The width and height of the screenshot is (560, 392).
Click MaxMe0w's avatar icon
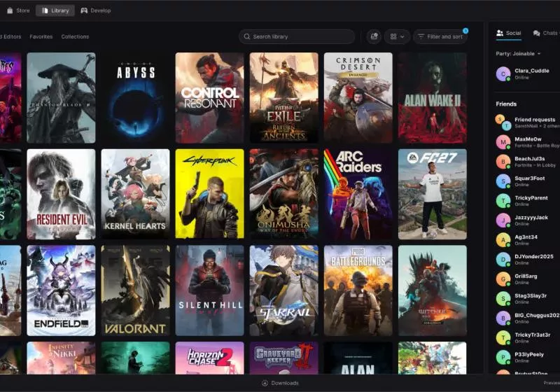coord(503,142)
